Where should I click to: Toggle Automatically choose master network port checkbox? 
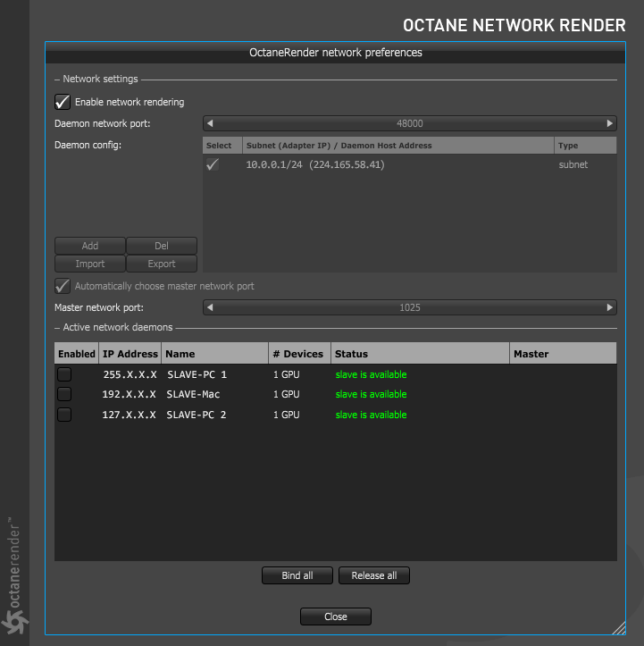tap(63, 286)
